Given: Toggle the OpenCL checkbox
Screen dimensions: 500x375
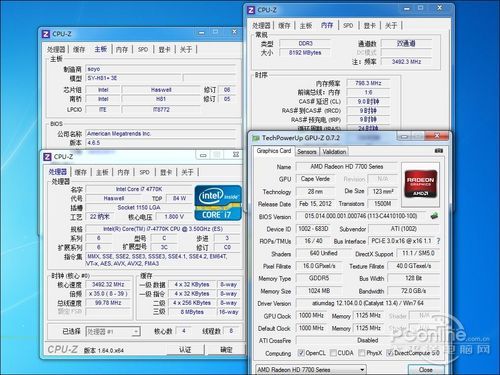Looking at the screenshot, I should click(301, 353).
